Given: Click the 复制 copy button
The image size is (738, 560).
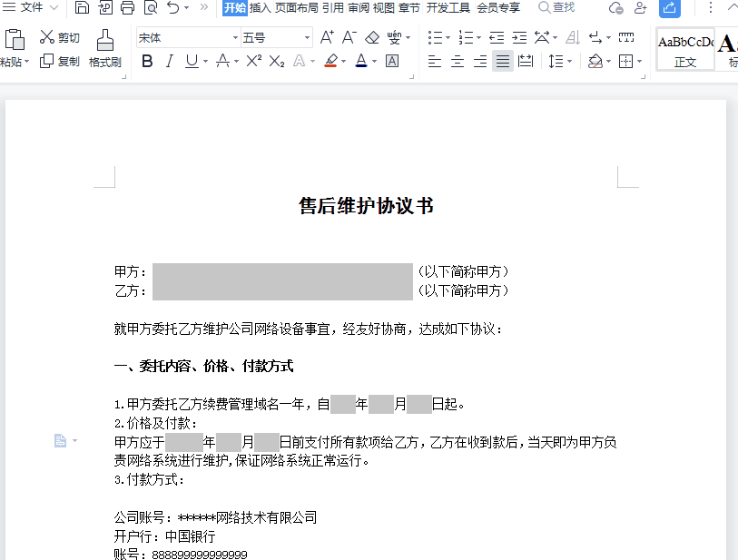Looking at the screenshot, I should [x=60, y=62].
